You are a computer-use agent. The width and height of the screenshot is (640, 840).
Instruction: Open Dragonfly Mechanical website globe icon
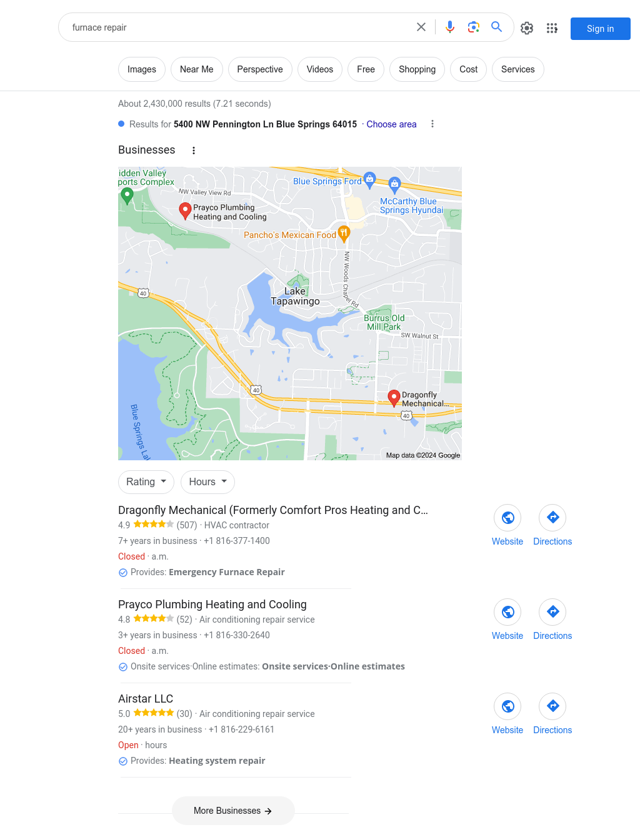[x=507, y=518]
